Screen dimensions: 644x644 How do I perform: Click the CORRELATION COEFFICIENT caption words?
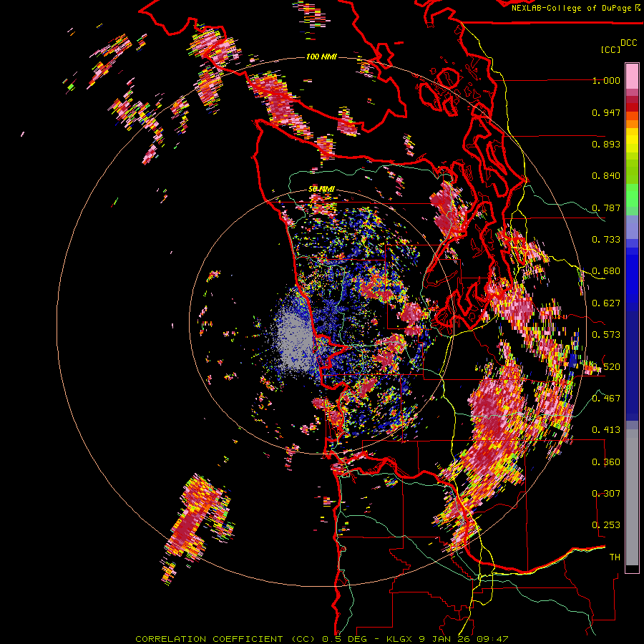209,639
